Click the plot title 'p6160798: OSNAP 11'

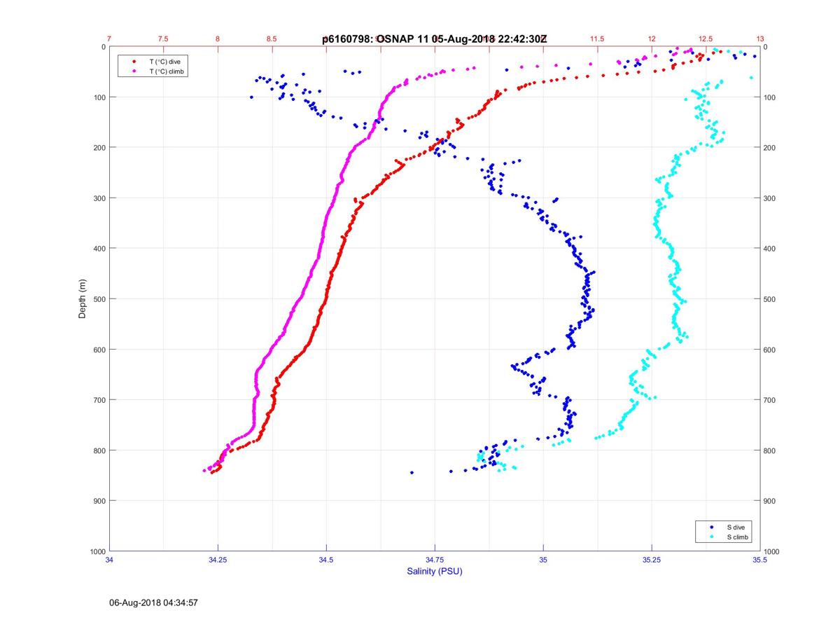(375, 39)
